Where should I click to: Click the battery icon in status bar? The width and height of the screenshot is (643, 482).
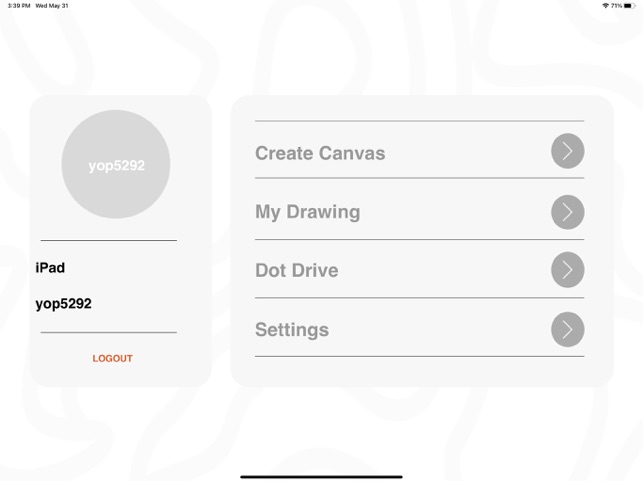pyautogui.click(x=629, y=5)
